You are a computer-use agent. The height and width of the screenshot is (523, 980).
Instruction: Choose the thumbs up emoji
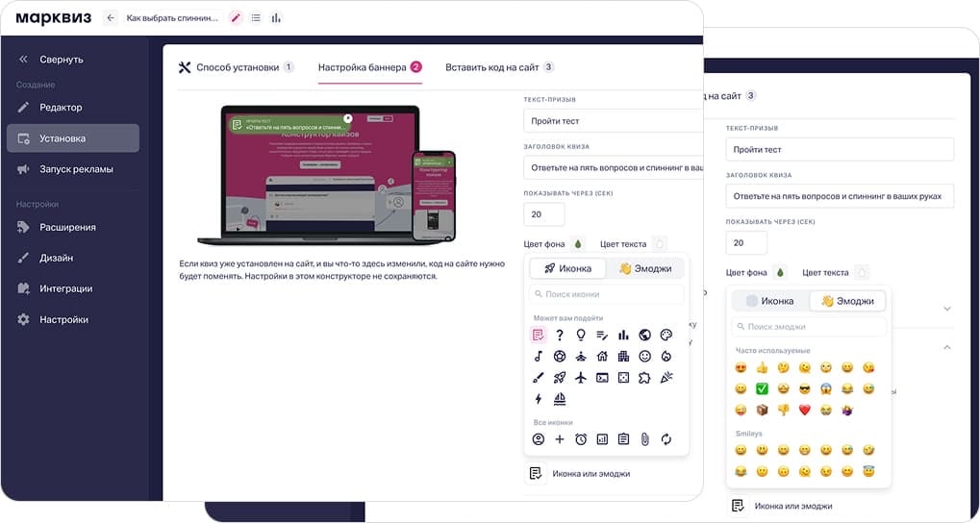[x=762, y=367]
